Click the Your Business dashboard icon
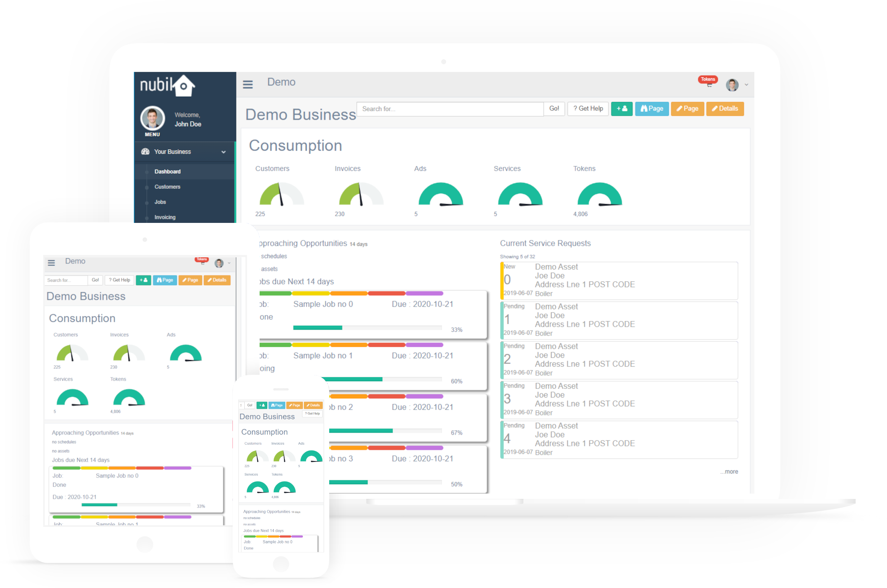The image size is (887, 588). 145,151
